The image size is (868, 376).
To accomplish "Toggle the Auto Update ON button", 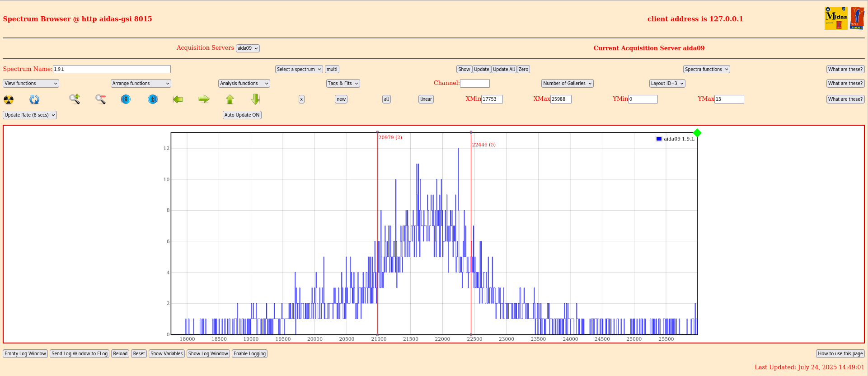I will pyautogui.click(x=242, y=115).
